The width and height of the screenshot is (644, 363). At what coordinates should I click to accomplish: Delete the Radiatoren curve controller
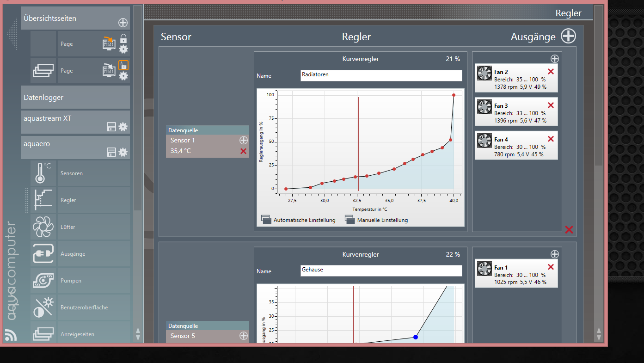[569, 230]
